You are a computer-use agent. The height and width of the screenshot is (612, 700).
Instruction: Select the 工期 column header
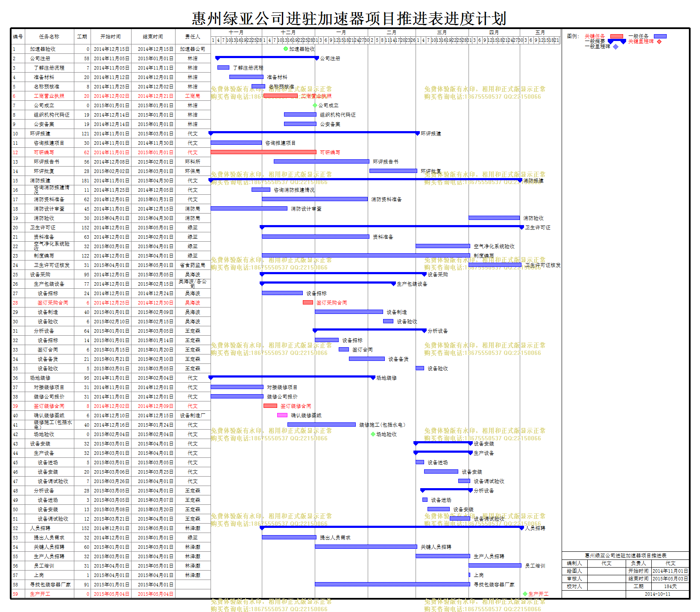click(82, 37)
